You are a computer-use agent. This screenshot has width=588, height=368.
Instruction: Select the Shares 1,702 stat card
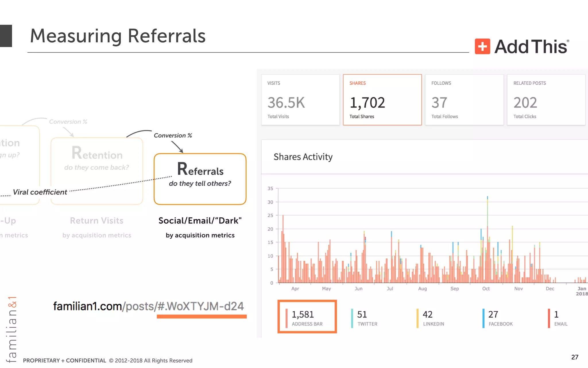point(382,100)
